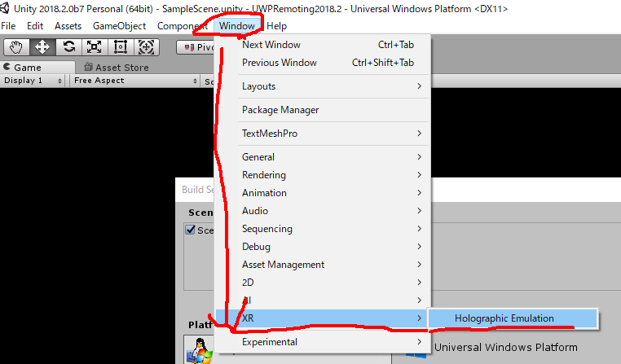Switch to the Asset Store tab

[x=117, y=68]
